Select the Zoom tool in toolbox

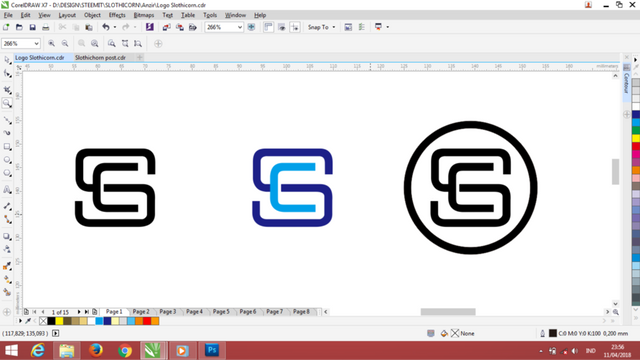coord(7,103)
